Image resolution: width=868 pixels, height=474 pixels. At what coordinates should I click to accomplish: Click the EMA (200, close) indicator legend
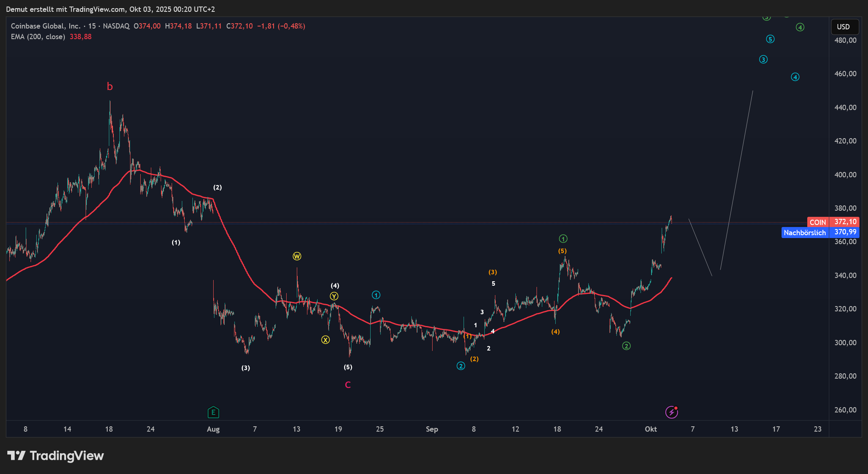(x=38, y=37)
